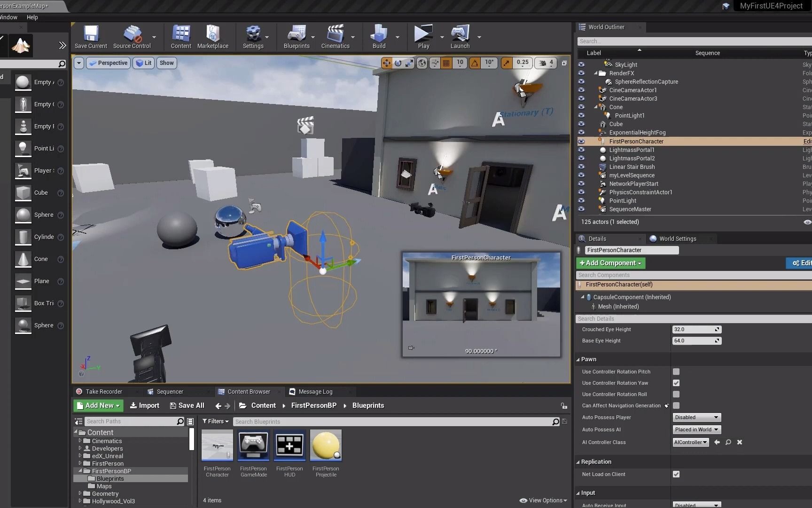
Task: Enable Use Controller Rotation Pitch checkbox
Action: pos(676,372)
